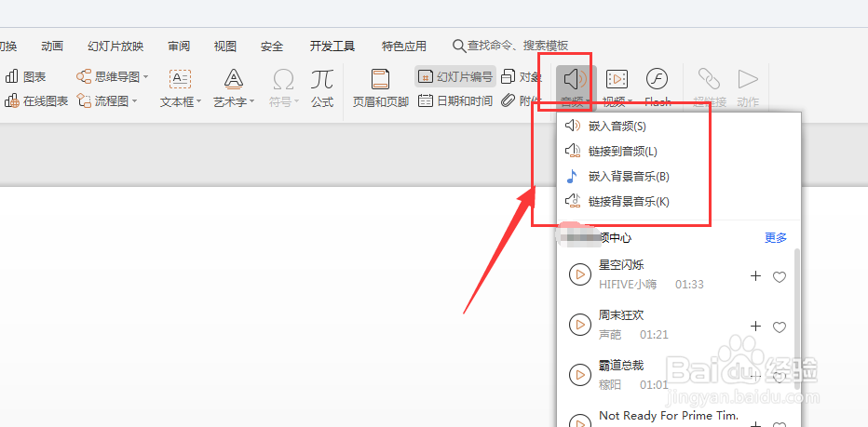
Task: Expand the 艺术字 dropdown arrow
Action: point(251,101)
